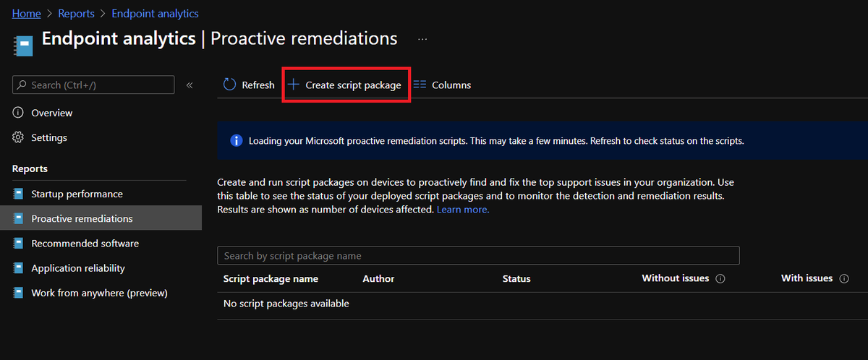Click the Home breadcrumb link
Screen dimensions: 868x360
[26, 14]
